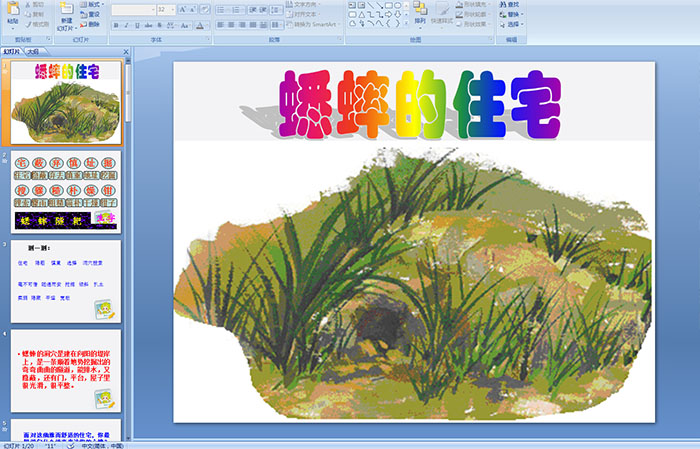
Task: Click the Paste clipboard icon
Action: [x=13, y=10]
